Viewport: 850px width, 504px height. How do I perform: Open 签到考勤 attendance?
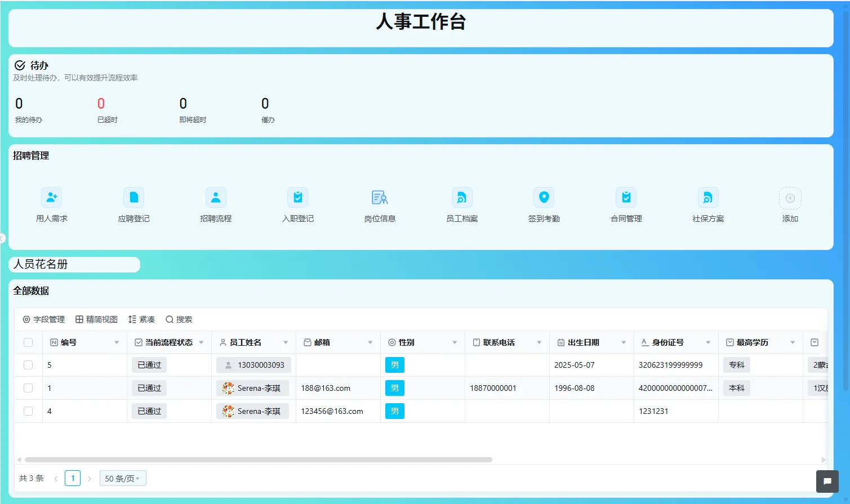(x=544, y=204)
